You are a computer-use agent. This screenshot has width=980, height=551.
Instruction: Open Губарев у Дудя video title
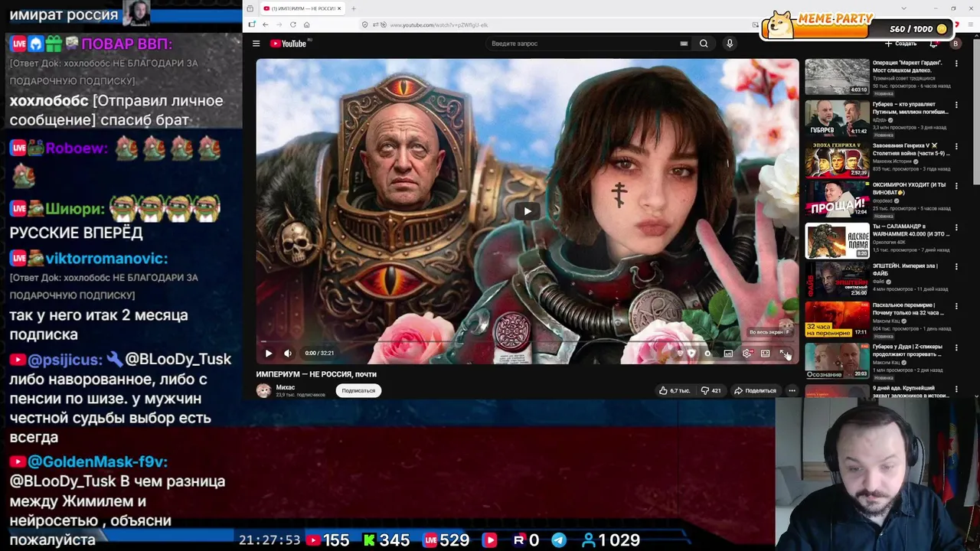(909, 350)
